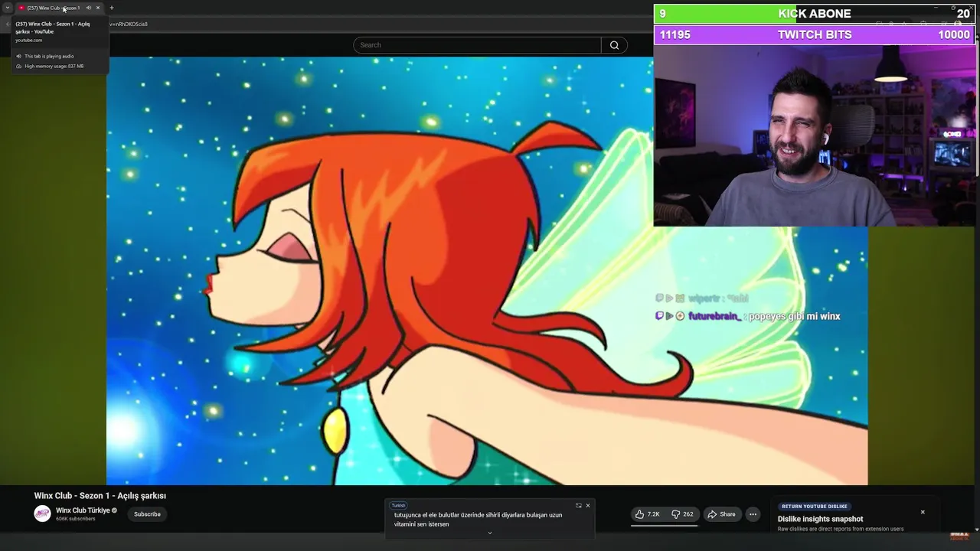This screenshot has width=980, height=551.
Task: Open the three-dot more actions menu
Action: pyautogui.click(x=753, y=514)
